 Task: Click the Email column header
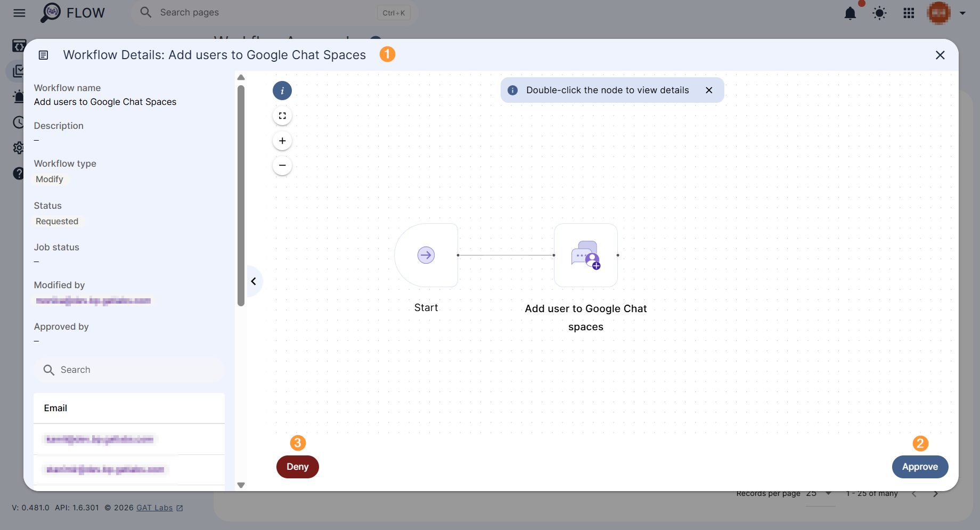(55, 408)
